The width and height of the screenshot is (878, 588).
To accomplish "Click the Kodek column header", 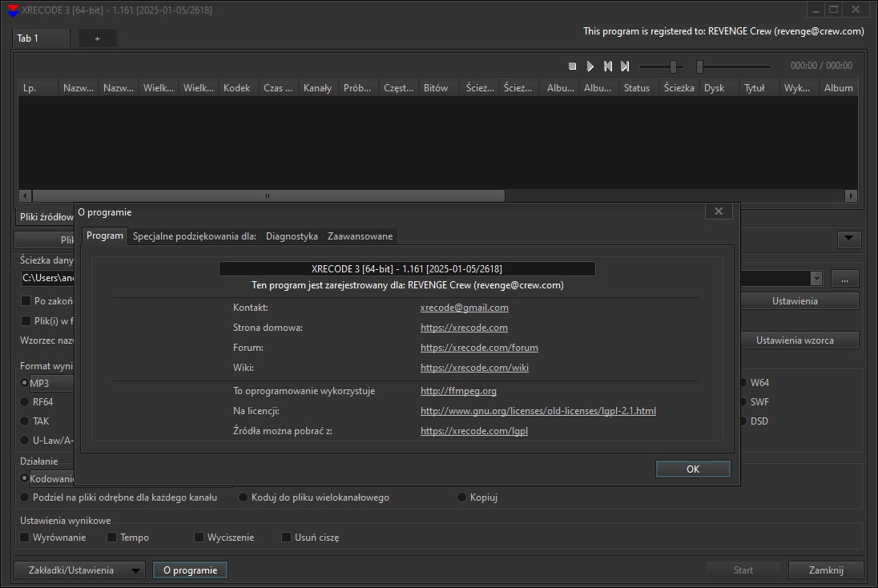I will [x=239, y=88].
